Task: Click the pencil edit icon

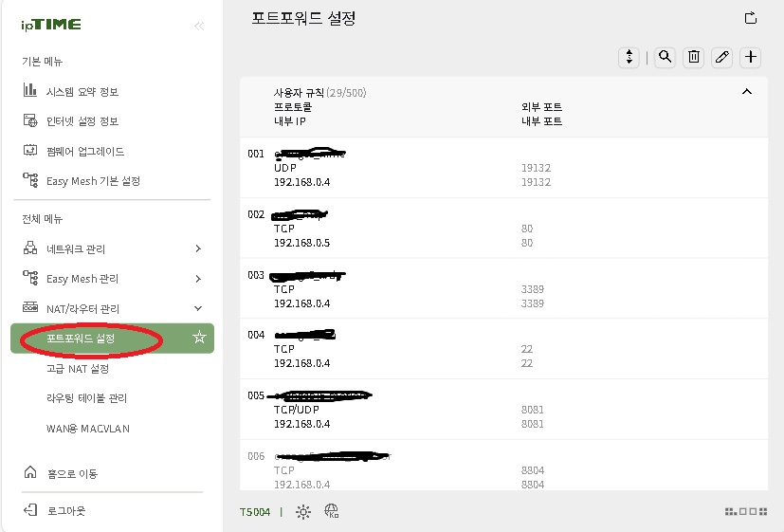Action: (722, 58)
